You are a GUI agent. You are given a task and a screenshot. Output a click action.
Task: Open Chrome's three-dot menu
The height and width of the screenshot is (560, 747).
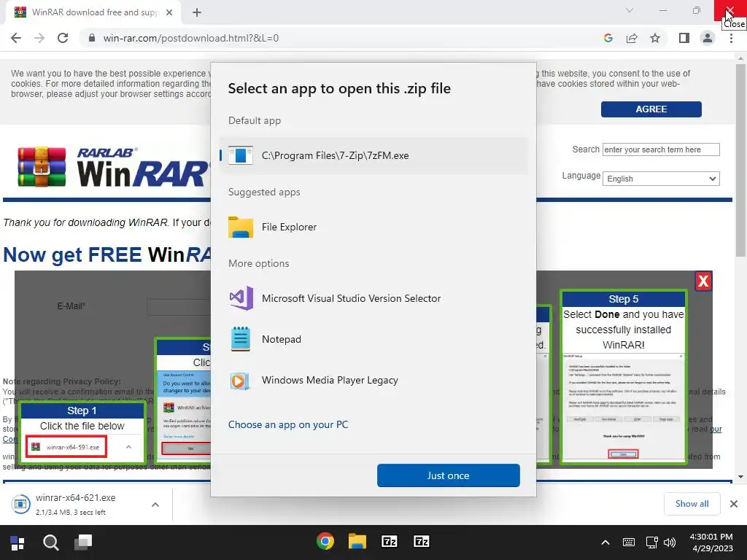tap(731, 38)
